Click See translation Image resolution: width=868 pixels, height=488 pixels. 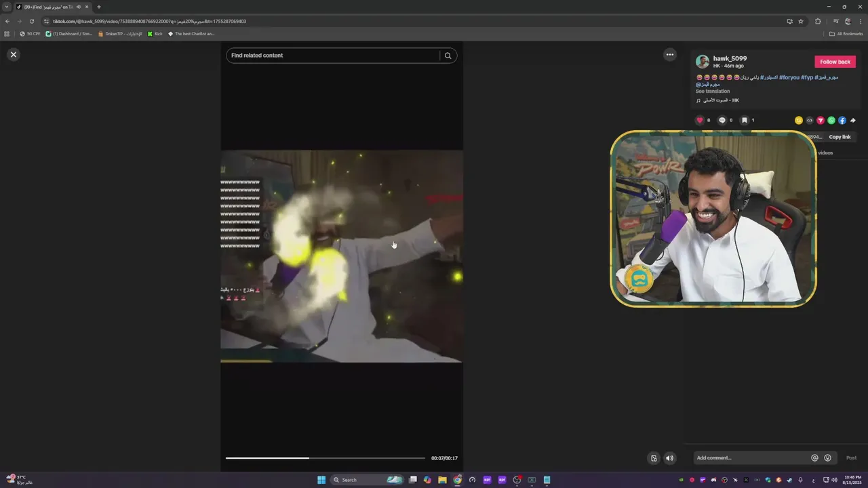(713, 91)
